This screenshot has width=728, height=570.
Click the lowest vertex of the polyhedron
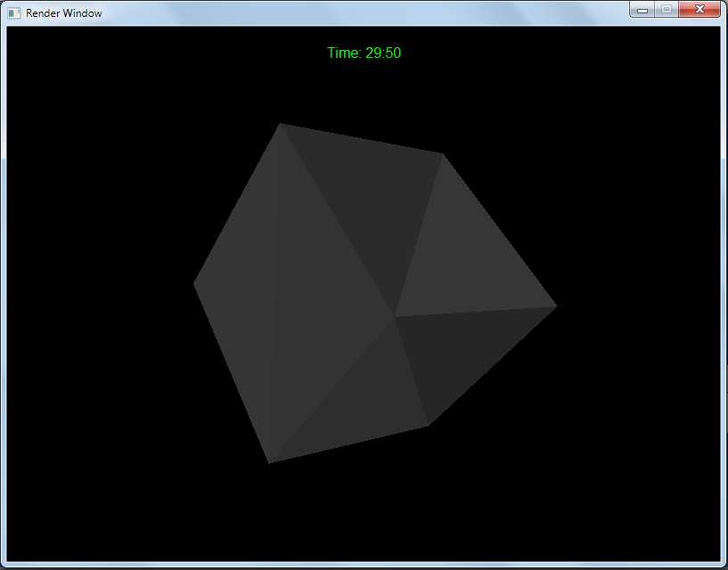tap(268, 462)
